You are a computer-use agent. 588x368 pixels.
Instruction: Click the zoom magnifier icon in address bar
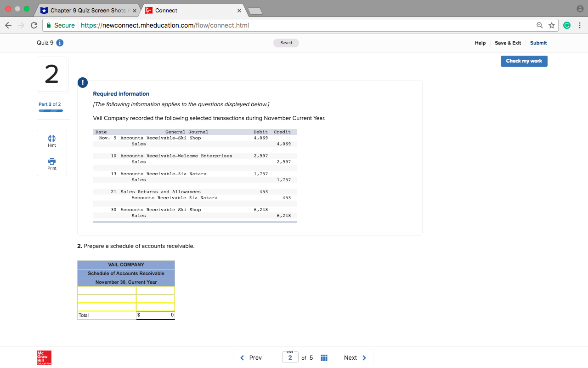(x=540, y=25)
